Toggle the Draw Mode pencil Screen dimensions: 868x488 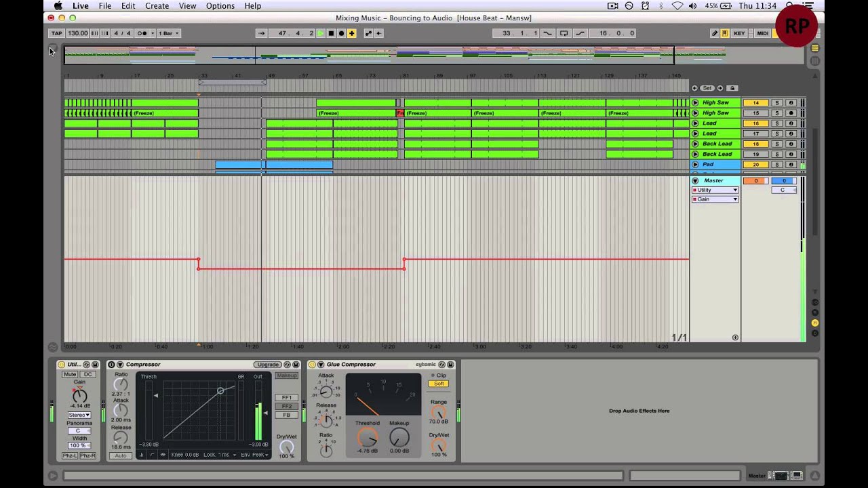coord(715,33)
